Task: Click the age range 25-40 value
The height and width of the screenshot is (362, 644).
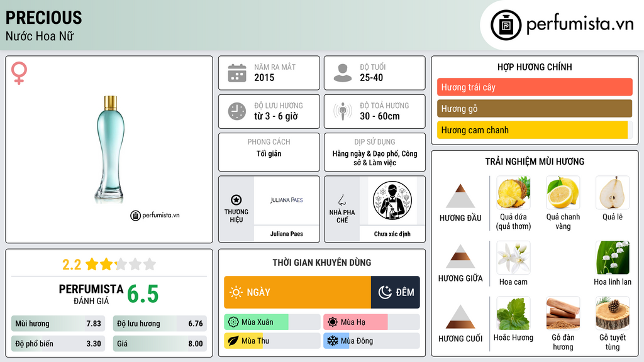Action: pyautogui.click(x=371, y=77)
